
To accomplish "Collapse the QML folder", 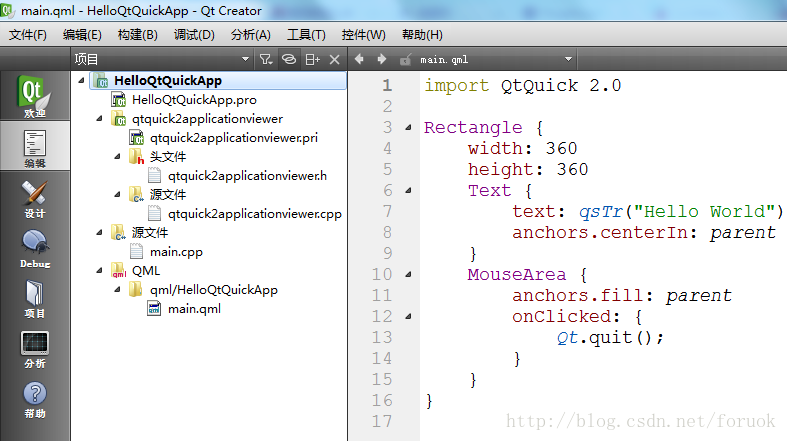I will point(99,270).
